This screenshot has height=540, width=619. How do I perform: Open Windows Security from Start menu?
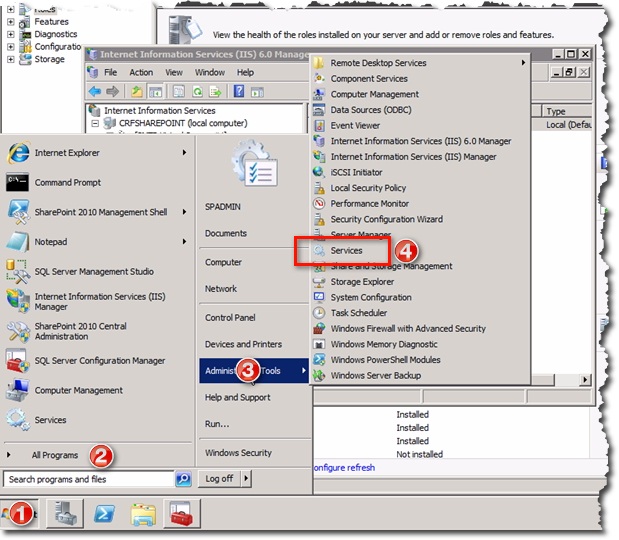(x=238, y=453)
